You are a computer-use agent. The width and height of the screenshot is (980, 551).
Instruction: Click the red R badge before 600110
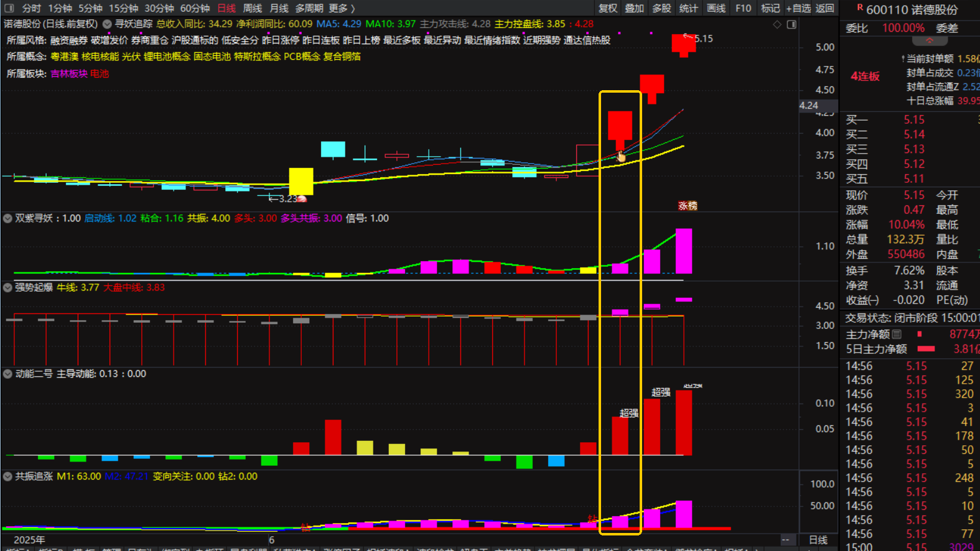[860, 7]
